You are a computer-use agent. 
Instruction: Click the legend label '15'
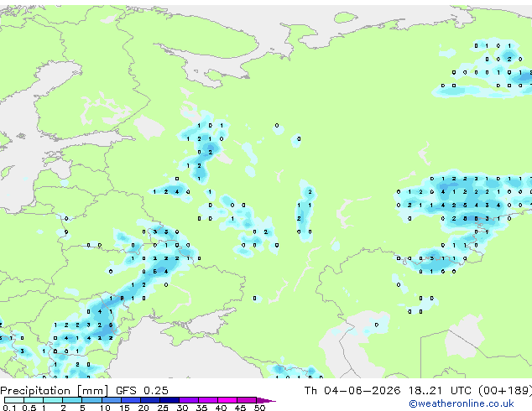124,408
